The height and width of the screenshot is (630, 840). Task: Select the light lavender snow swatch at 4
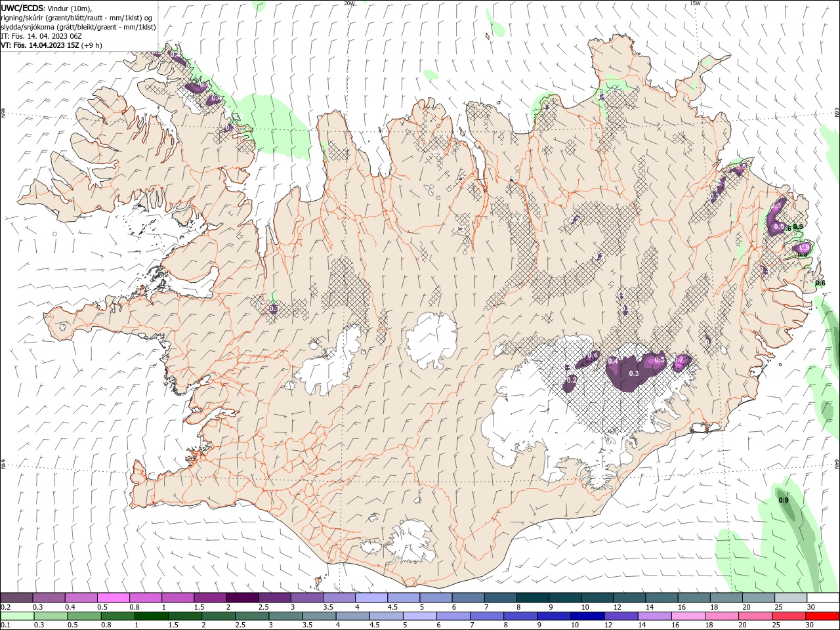coord(371,598)
